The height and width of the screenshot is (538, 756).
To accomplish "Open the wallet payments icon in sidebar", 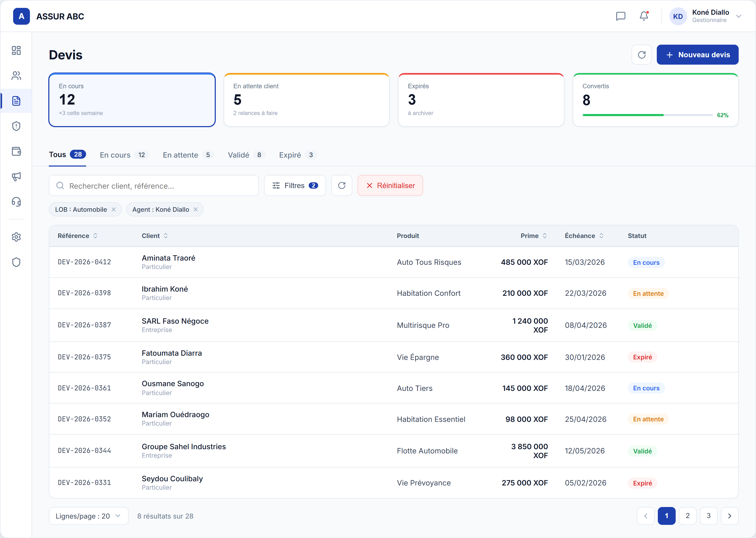I will [16, 151].
